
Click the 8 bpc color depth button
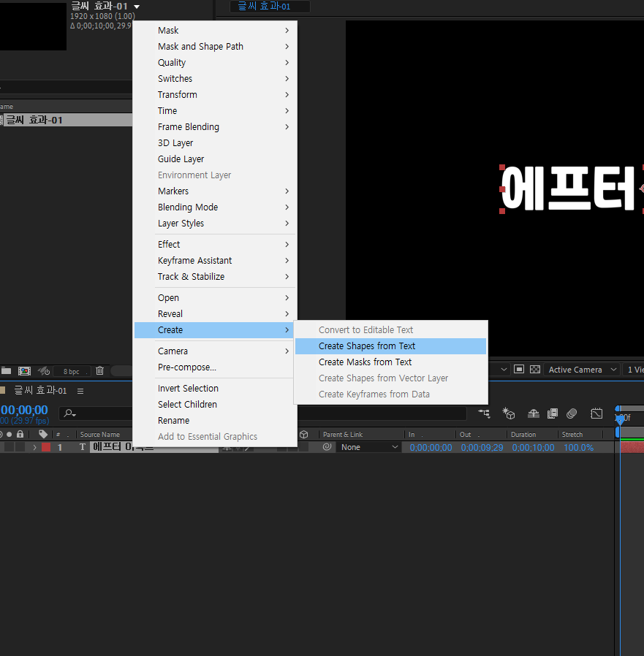tap(72, 372)
